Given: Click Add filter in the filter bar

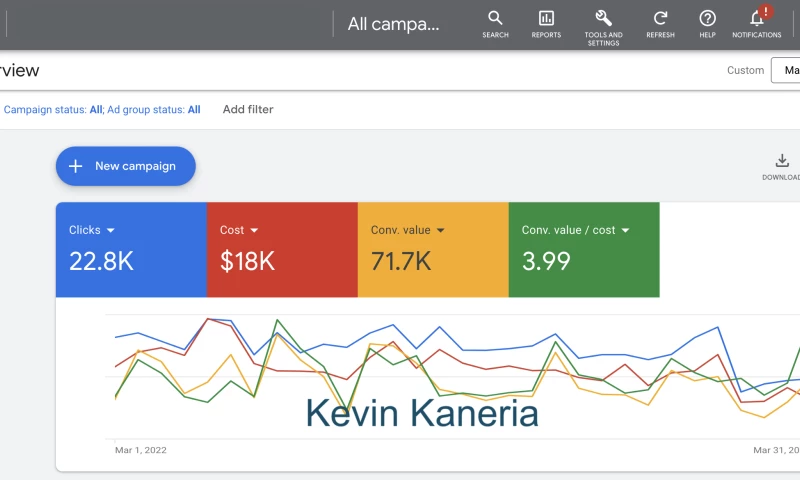Looking at the screenshot, I should 248,110.
